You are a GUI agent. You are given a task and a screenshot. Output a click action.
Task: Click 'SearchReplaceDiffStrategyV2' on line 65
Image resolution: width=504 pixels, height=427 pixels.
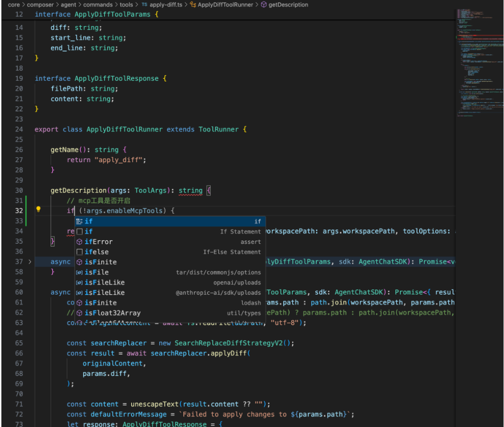click(x=228, y=343)
